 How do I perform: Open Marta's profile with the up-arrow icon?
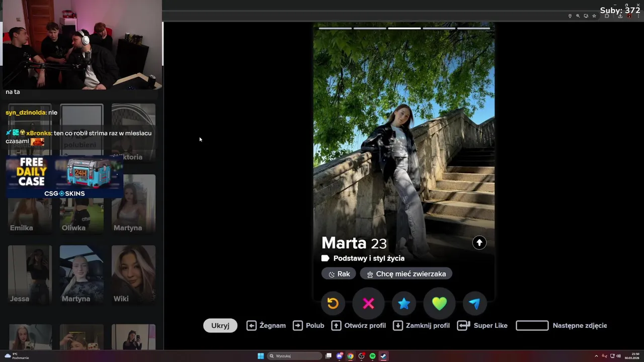click(x=479, y=243)
